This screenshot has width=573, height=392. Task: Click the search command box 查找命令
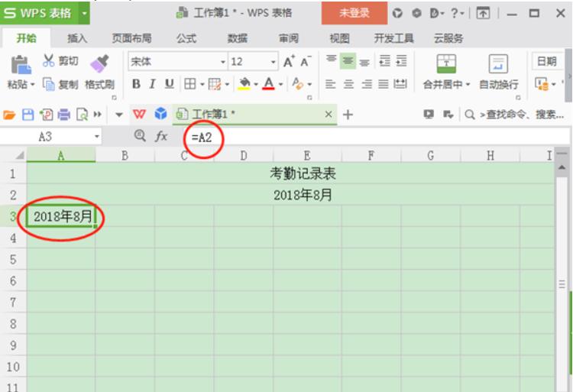tap(514, 115)
